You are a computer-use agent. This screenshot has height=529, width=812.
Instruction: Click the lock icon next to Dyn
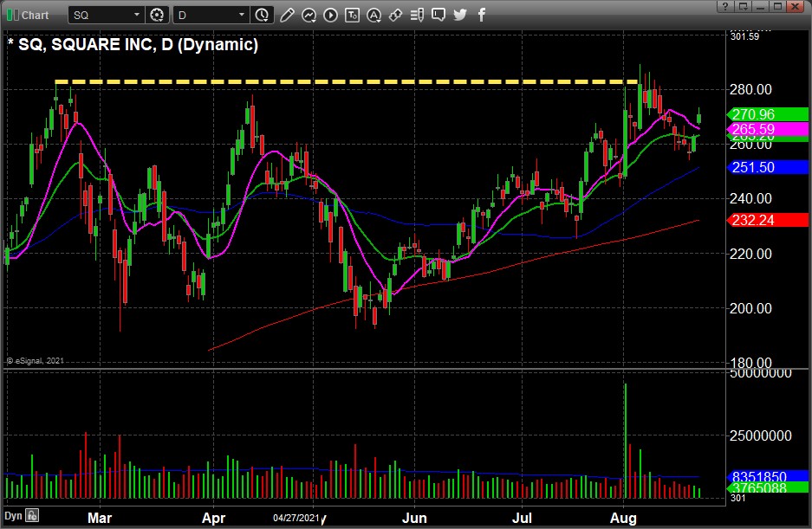pyautogui.click(x=32, y=515)
